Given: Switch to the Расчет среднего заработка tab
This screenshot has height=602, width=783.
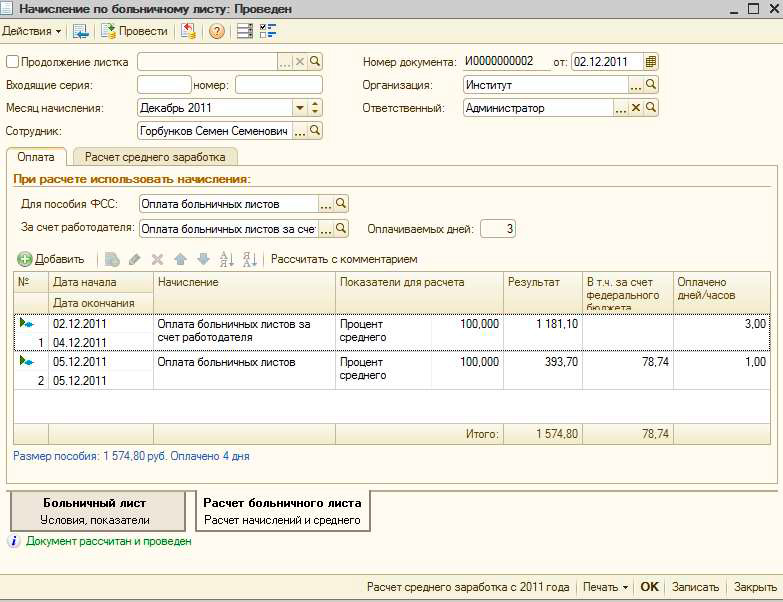Looking at the screenshot, I should tap(155, 157).
